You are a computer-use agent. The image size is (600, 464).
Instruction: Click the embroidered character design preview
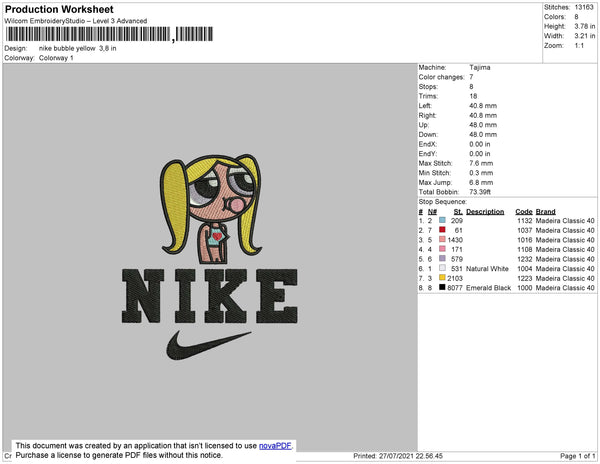pyautogui.click(x=211, y=209)
